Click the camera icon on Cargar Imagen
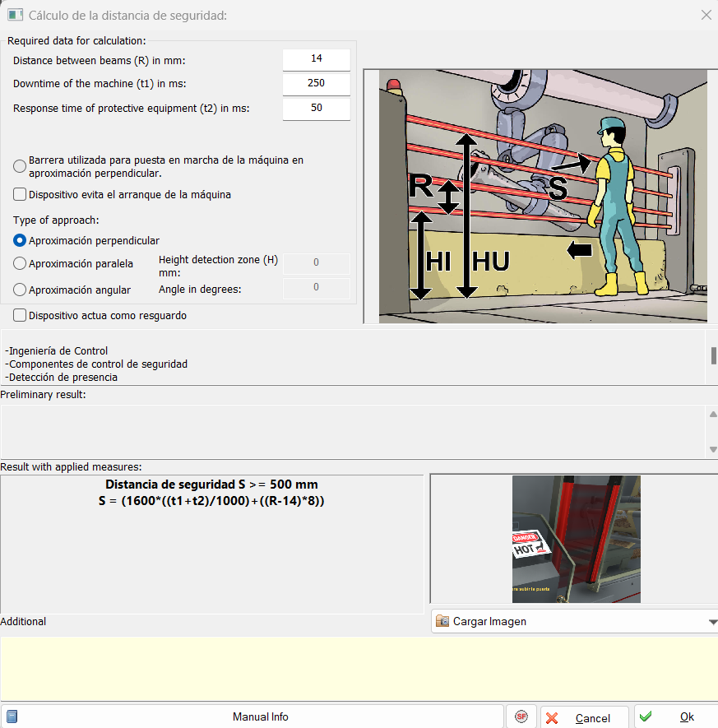The width and height of the screenshot is (718, 728). (442, 621)
